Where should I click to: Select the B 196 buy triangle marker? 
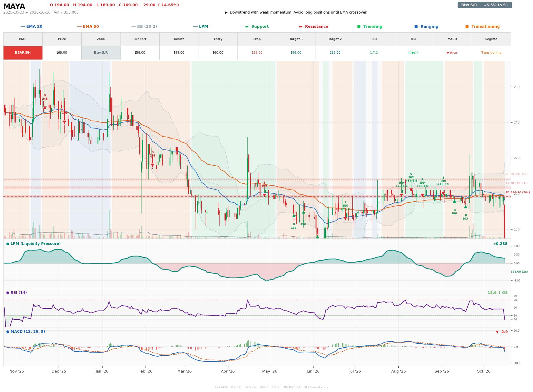(454, 201)
